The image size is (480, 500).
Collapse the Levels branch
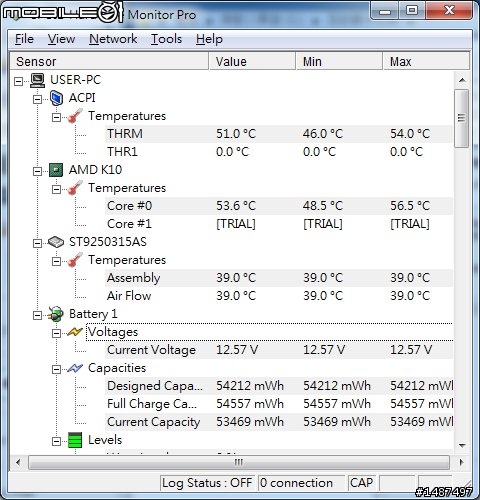coord(57,441)
